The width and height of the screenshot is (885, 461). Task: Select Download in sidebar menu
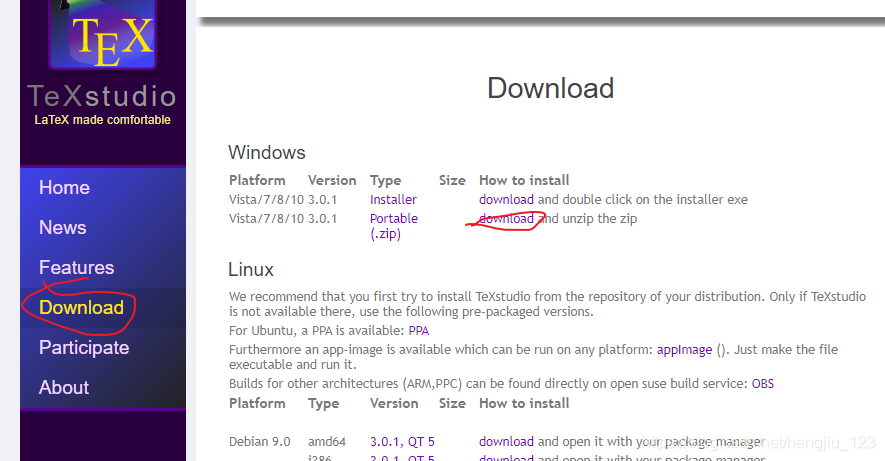[x=81, y=308]
